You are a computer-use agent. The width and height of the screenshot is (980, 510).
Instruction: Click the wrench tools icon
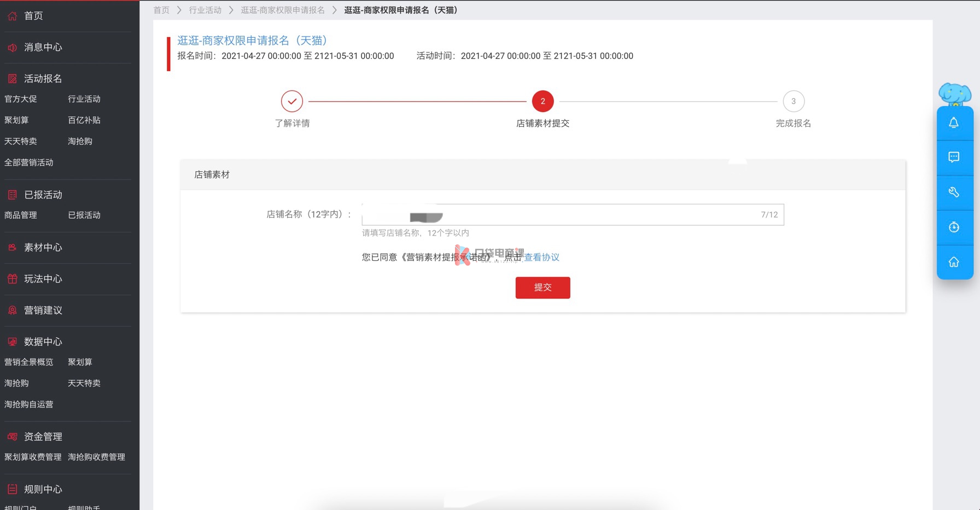954,192
